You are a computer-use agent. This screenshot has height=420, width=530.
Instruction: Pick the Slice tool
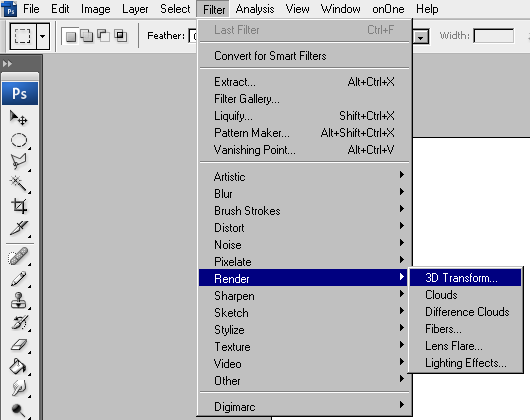pyautogui.click(x=19, y=228)
